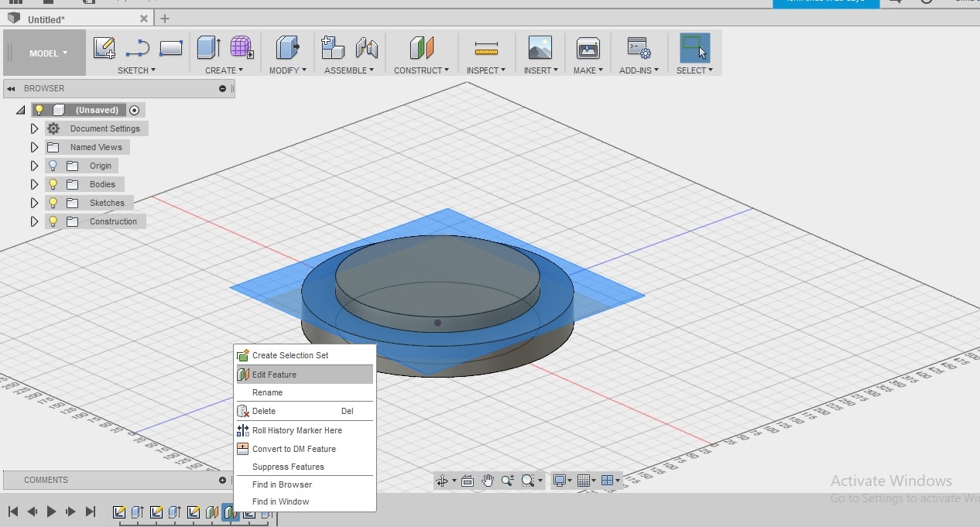Click the Document Settings gear icon
Screen dimensions: 980x527
(53, 128)
